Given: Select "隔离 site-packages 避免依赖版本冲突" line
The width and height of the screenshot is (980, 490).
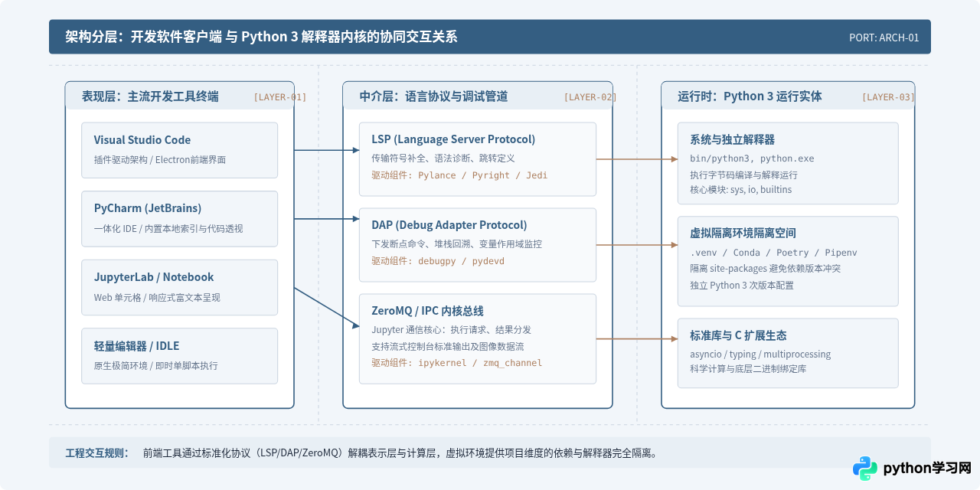Looking at the screenshot, I should pos(766,269).
